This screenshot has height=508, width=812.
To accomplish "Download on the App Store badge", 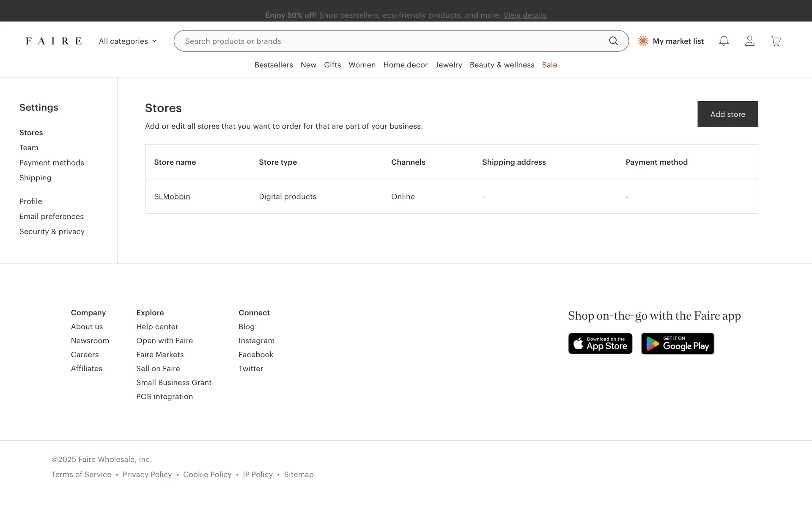I will (x=600, y=344).
